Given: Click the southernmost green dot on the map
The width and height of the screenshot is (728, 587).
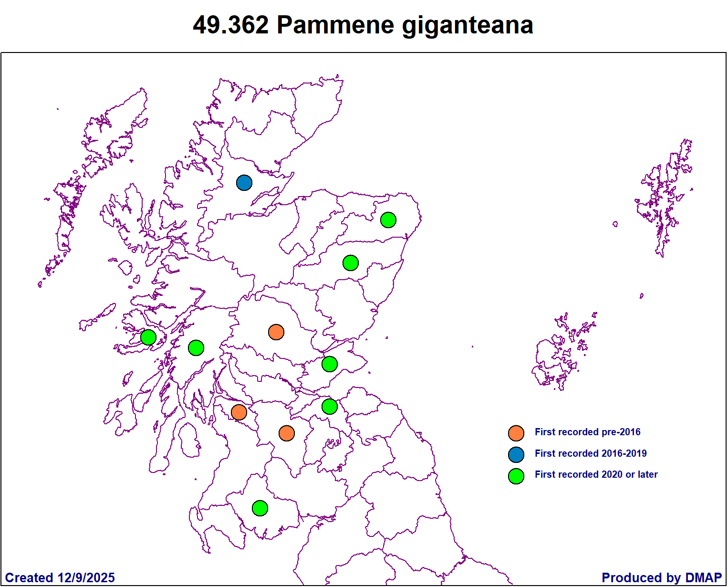Looking at the screenshot, I should pyautogui.click(x=260, y=508).
